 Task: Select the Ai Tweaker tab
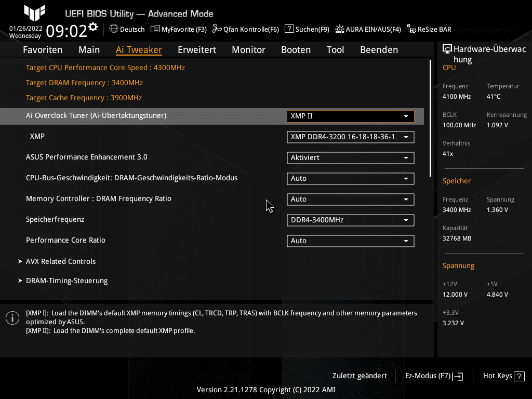[x=139, y=49]
